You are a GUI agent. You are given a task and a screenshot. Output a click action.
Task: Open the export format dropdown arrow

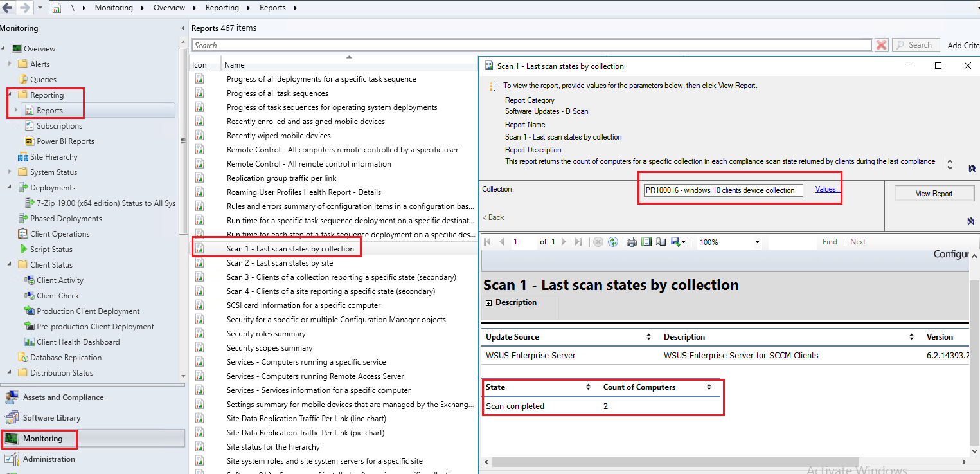pyautogui.click(x=684, y=242)
